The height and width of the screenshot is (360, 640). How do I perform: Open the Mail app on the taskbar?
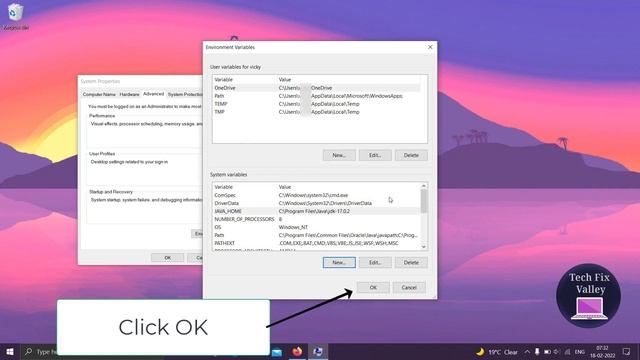point(277,352)
